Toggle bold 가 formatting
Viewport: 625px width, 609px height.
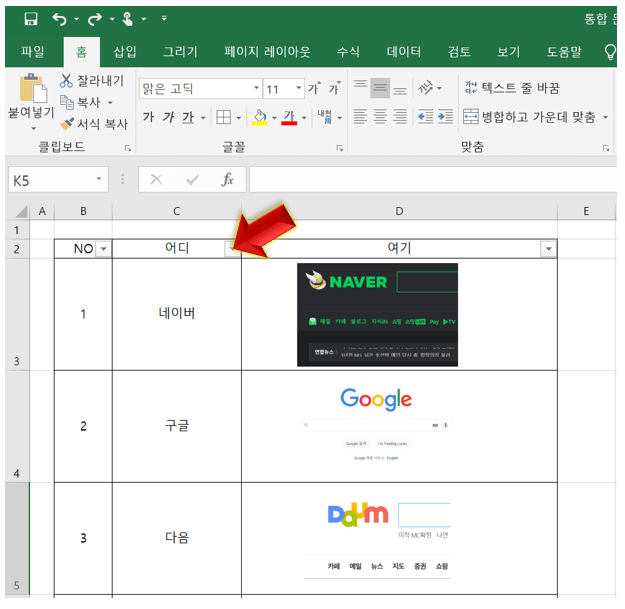[148, 117]
